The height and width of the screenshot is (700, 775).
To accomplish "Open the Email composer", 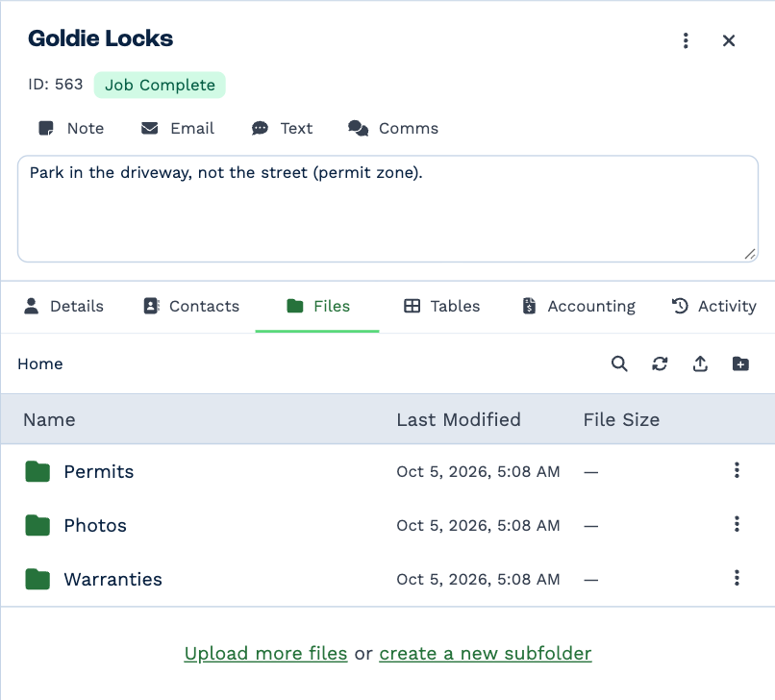I will (x=178, y=129).
